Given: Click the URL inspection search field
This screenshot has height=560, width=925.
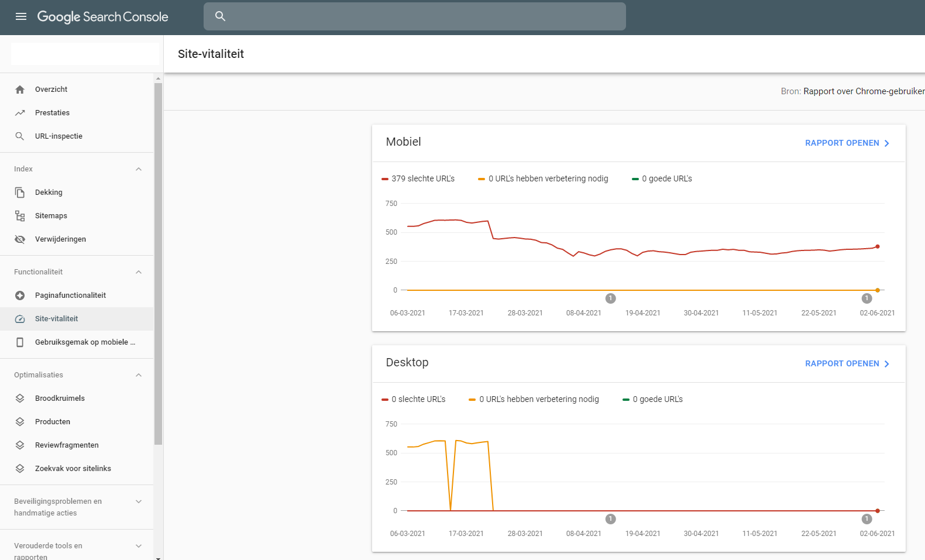Looking at the screenshot, I should (414, 16).
